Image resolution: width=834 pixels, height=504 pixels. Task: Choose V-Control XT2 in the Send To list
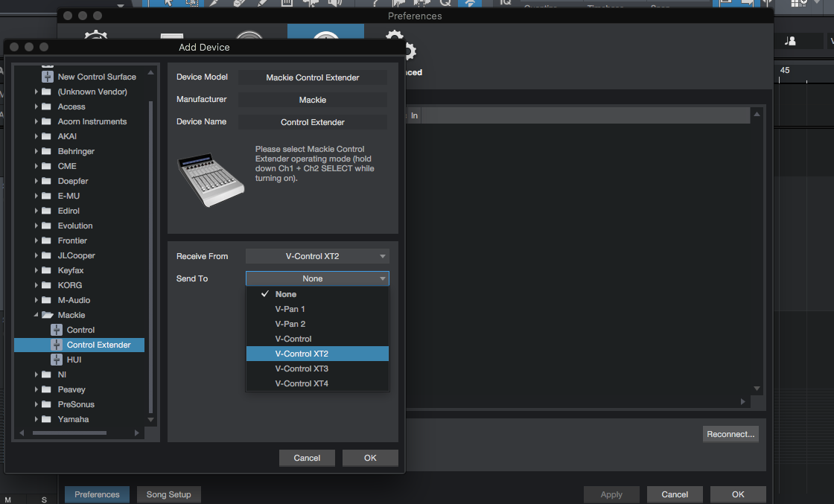point(317,354)
